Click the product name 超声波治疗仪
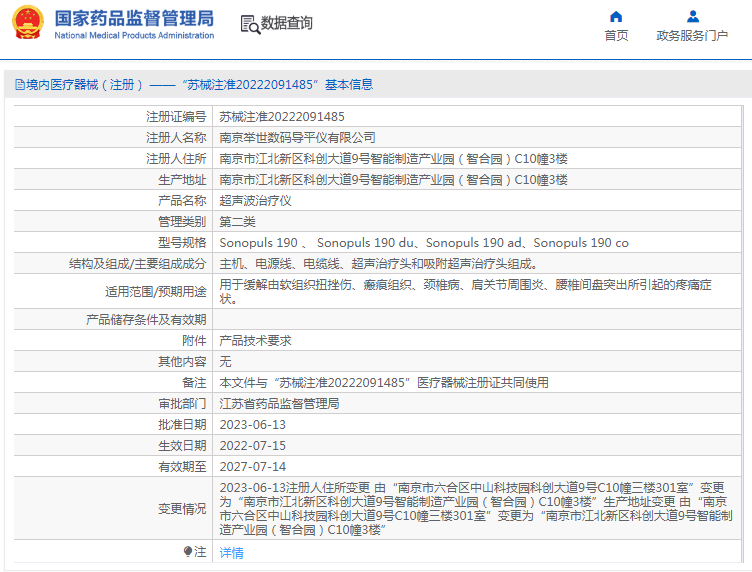Viewport: 752px width, 572px height. 255,200
